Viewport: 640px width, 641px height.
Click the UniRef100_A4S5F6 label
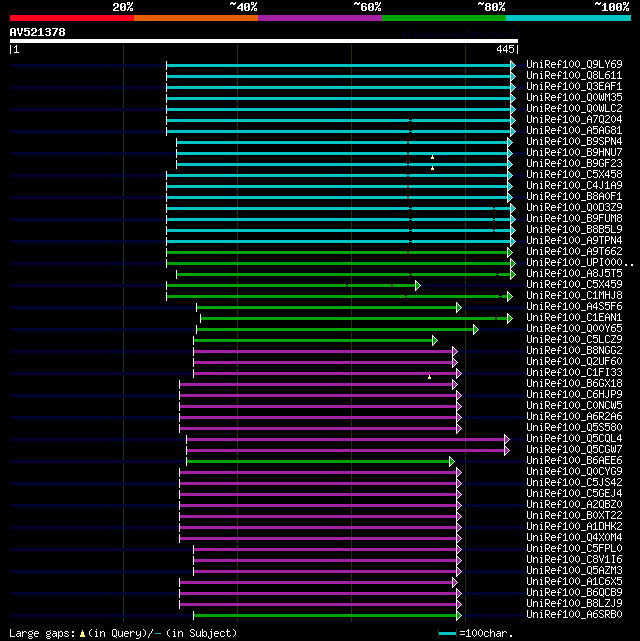coord(574,307)
